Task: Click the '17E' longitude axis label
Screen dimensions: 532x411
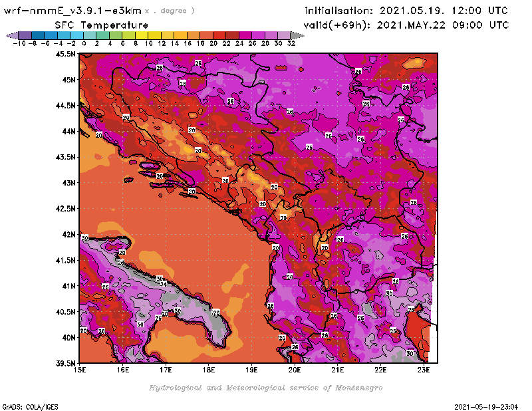Action: [166, 370]
